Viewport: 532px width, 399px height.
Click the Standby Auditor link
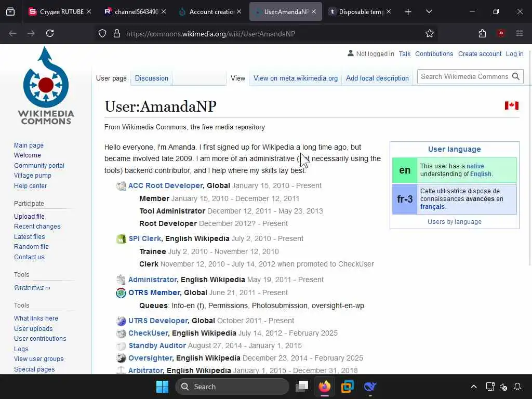pos(157,345)
